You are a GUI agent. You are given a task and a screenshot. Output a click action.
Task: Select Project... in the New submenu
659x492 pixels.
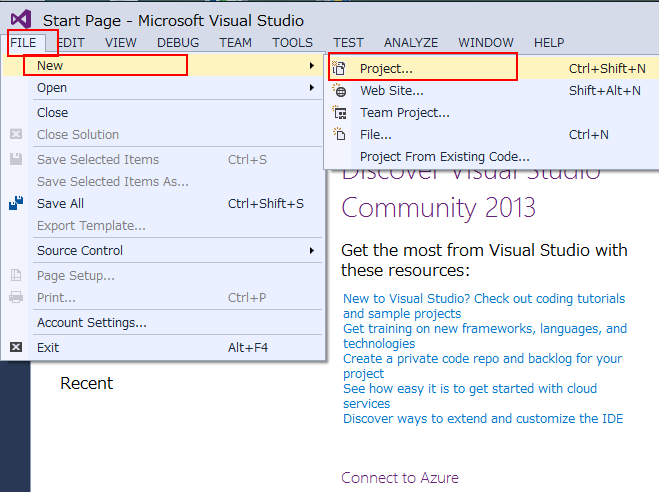click(493, 68)
